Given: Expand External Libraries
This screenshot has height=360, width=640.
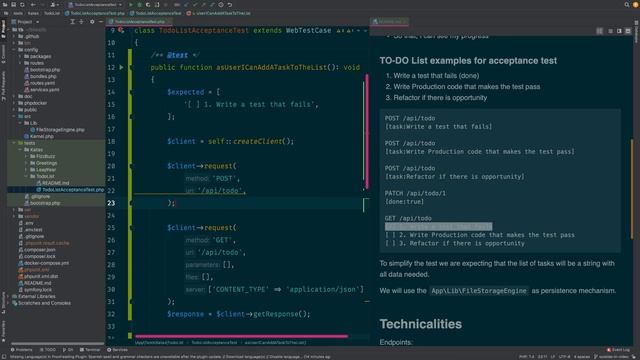Looking at the screenshot, I should tap(9, 296).
